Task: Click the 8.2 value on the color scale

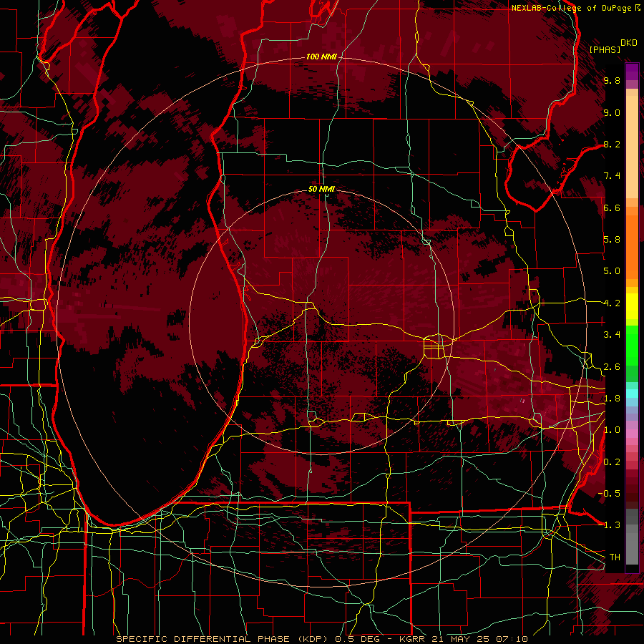Action: (612, 144)
